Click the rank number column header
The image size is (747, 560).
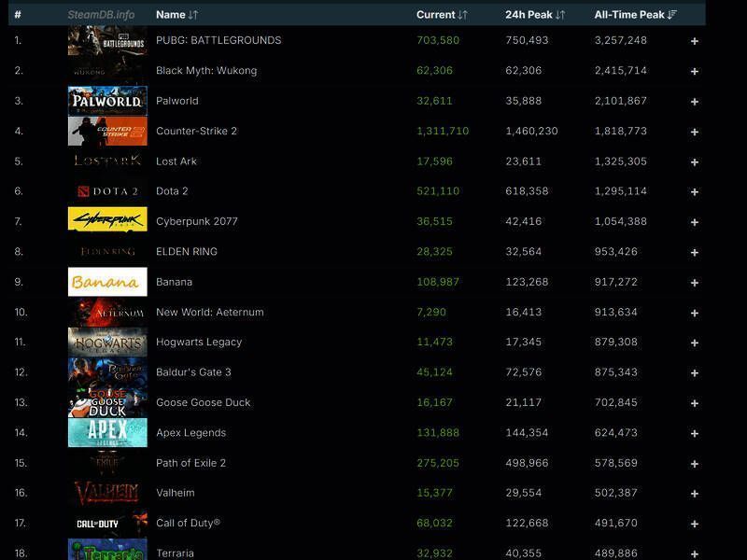pos(18,15)
